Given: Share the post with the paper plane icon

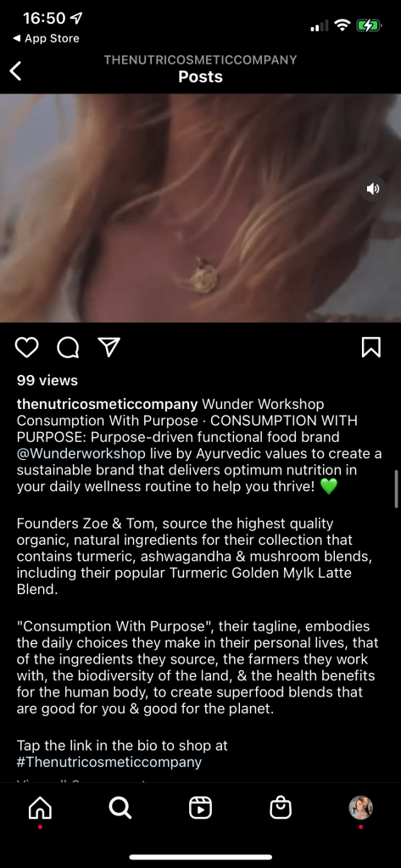Looking at the screenshot, I should coord(109,347).
